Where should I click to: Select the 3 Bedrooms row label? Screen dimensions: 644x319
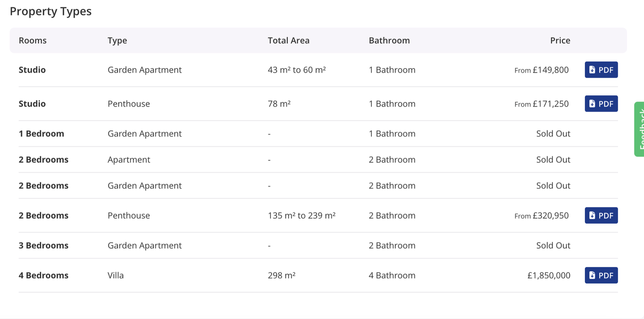coord(43,246)
